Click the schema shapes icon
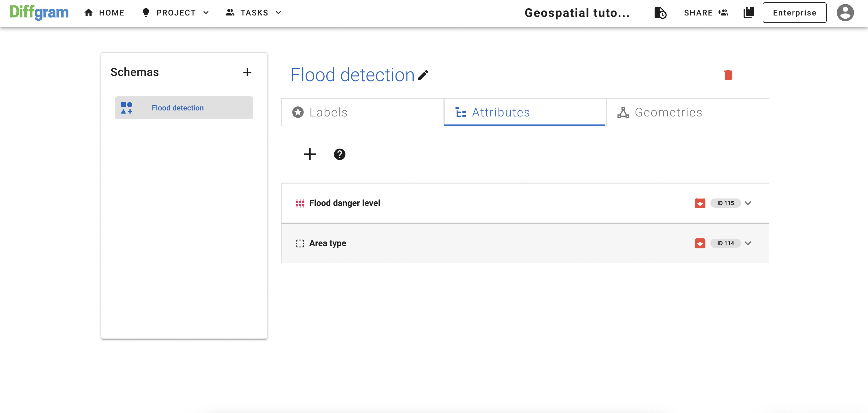Screen dimensions: 868x413 [127, 108]
